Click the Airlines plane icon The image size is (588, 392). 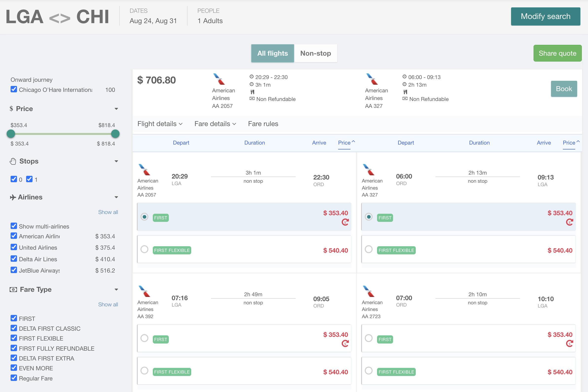tap(13, 197)
